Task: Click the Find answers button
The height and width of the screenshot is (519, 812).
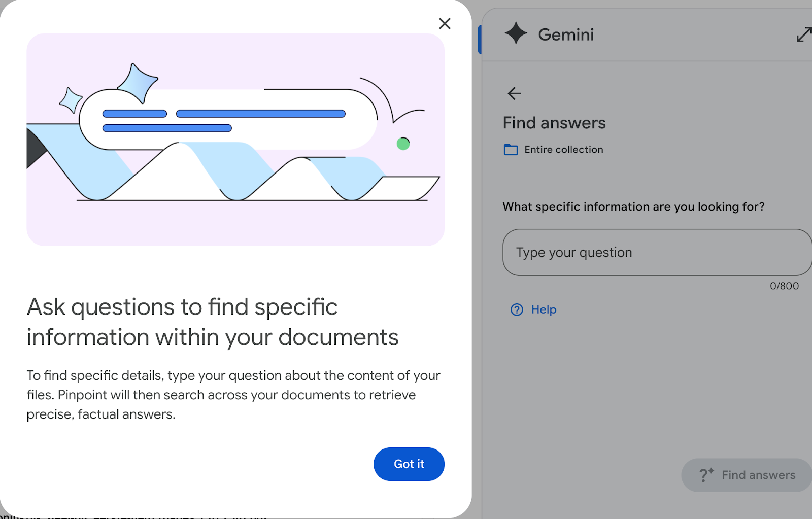Action: [747, 475]
